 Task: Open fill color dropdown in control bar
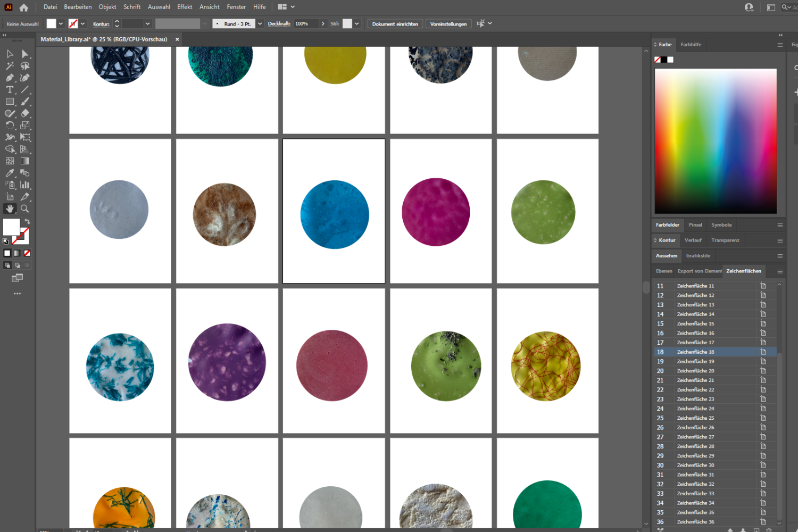click(x=61, y=24)
